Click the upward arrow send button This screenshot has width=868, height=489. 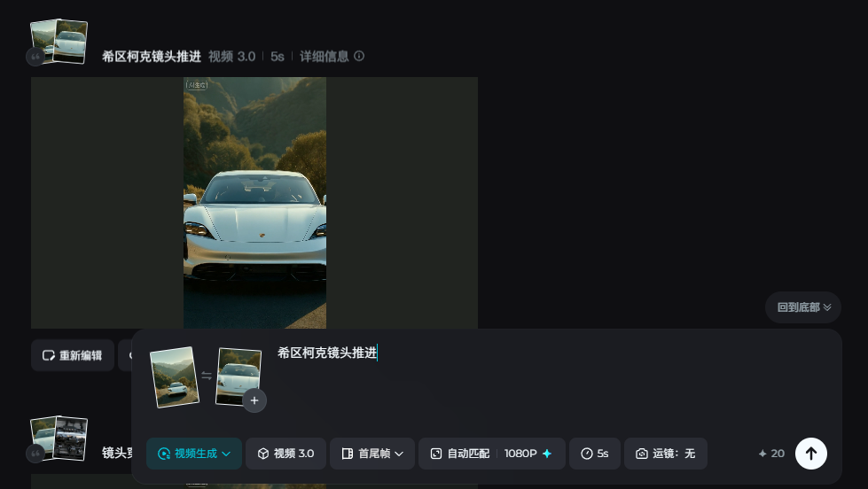(810, 454)
